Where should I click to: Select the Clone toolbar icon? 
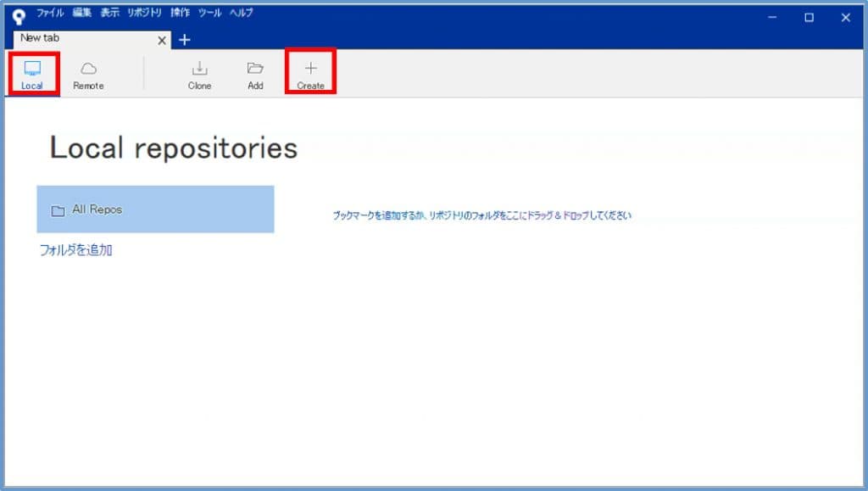199,75
